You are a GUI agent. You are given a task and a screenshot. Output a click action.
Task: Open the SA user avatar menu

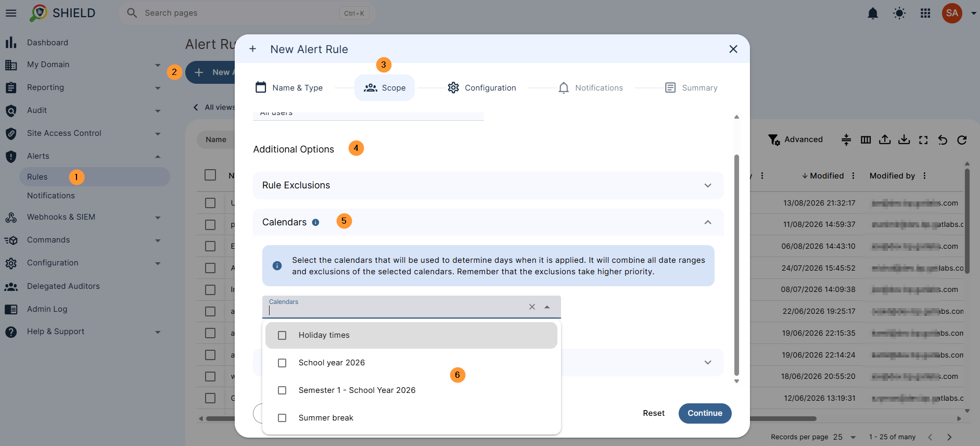[952, 13]
